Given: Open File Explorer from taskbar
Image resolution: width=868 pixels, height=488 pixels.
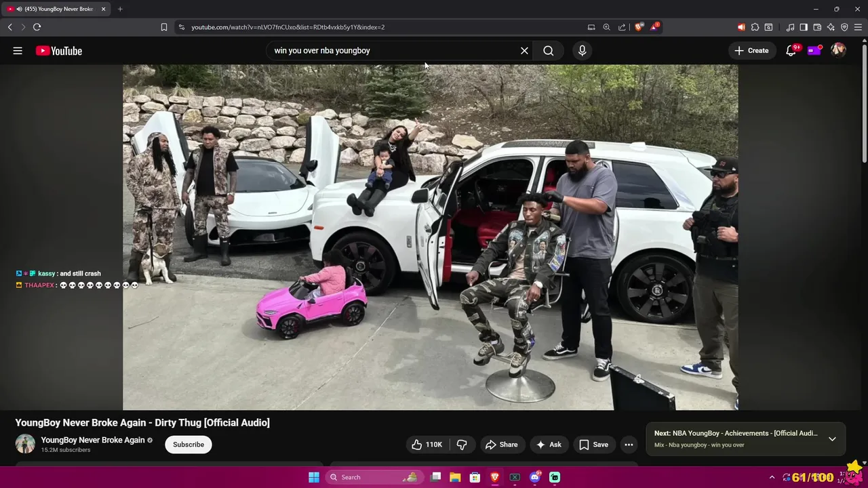Looking at the screenshot, I should pos(455,477).
